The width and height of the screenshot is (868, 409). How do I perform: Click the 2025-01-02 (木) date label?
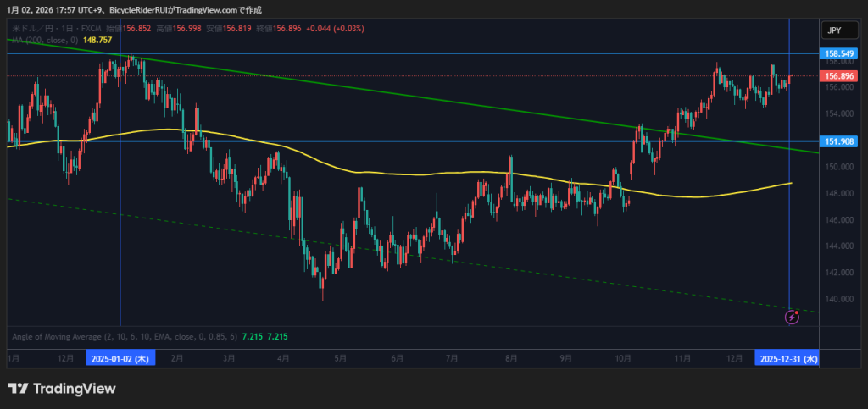(120, 359)
